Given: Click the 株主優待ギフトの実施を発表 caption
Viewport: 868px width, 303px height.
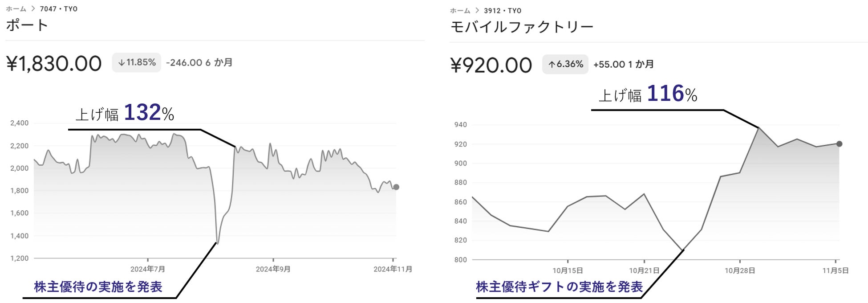Looking at the screenshot, I should click(x=559, y=287).
